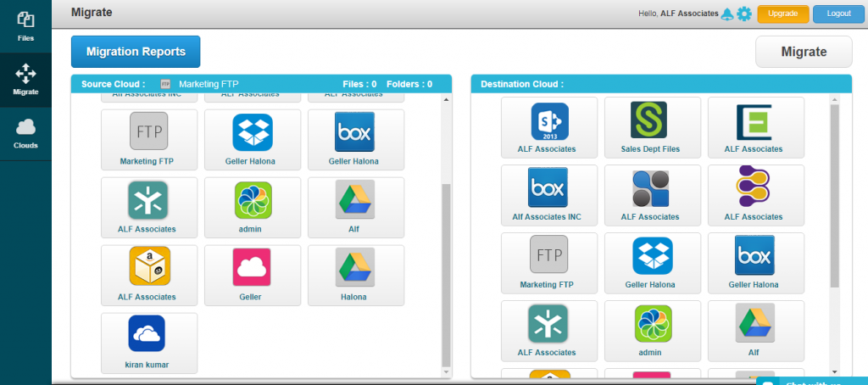The height and width of the screenshot is (385, 868).
Task: Open Migration Reports
Action: tap(136, 52)
